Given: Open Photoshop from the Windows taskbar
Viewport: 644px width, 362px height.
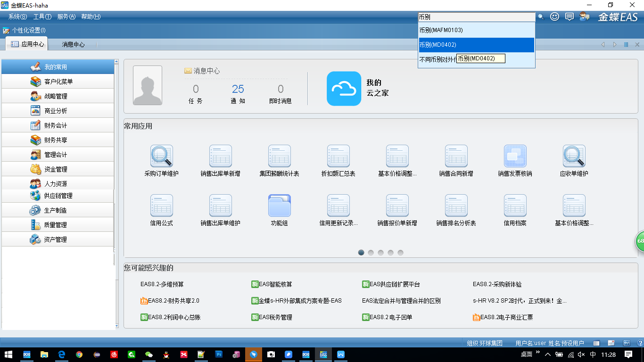Looking at the screenshot, I should click(219, 355).
